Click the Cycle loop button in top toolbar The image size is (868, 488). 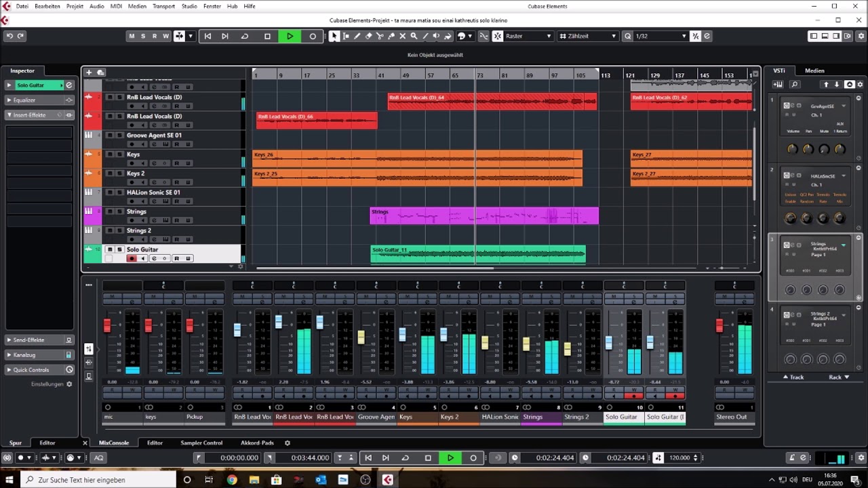(x=245, y=36)
